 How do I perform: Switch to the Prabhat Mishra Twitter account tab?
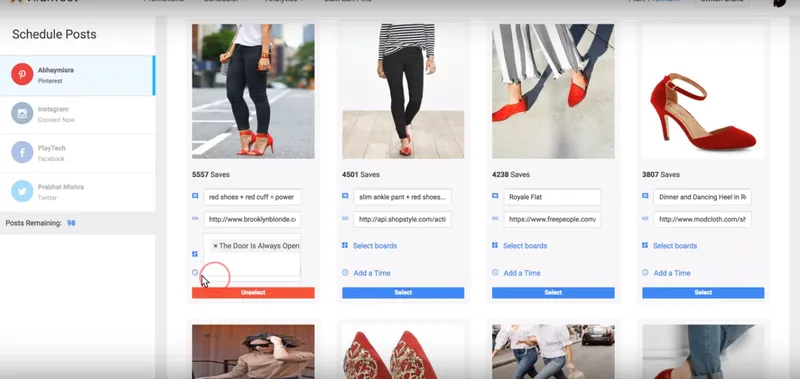click(x=78, y=192)
